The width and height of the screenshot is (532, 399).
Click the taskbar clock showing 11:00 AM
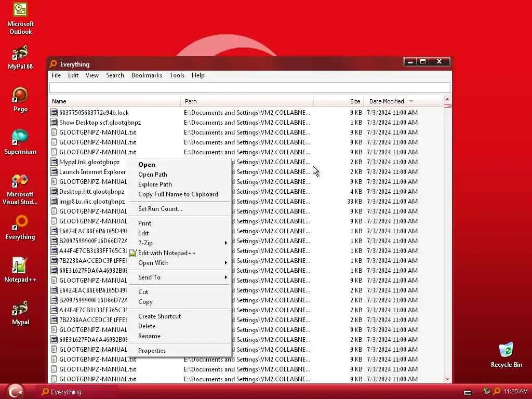click(516, 392)
